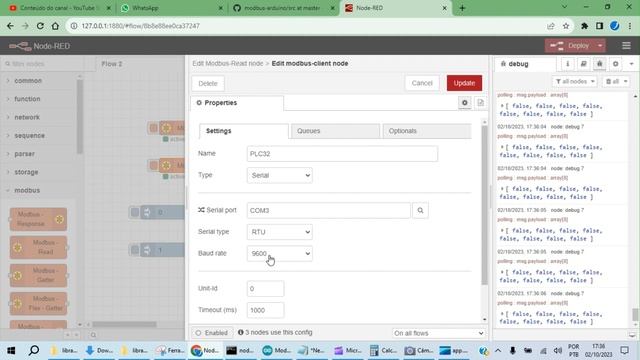
Task: Expand the first false array debug message
Action: pyautogui.click(x=502, y=106)
